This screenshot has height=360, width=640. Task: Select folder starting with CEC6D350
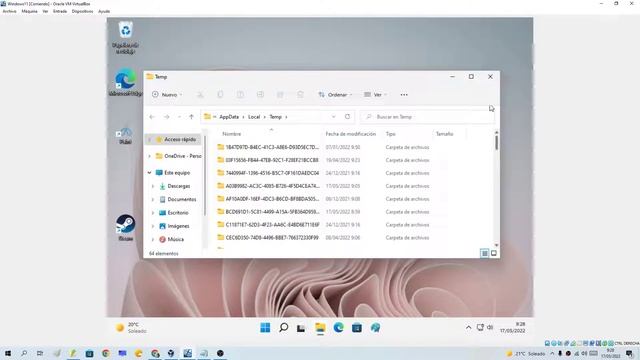tap(272, 238)
